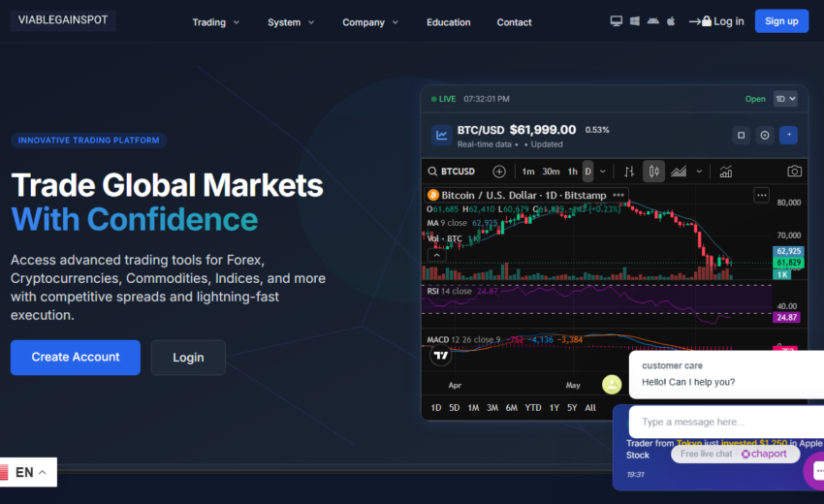Click the blue plus button in widget header
The image size is (824, 504).
(789, 135)
